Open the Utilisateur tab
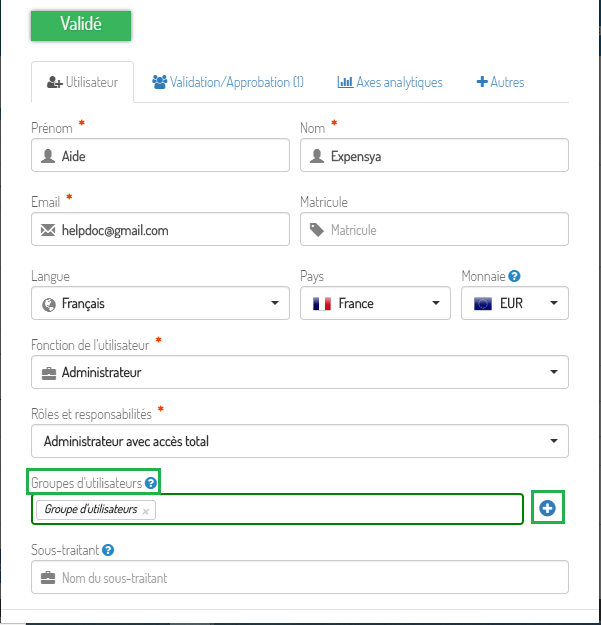Screen dimensions: 601x625 coord(82,82)
